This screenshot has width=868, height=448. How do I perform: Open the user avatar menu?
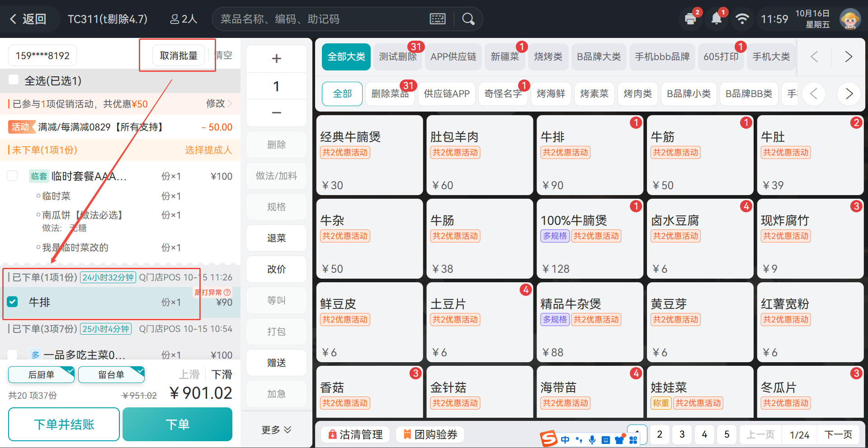(x=850, y=19)
